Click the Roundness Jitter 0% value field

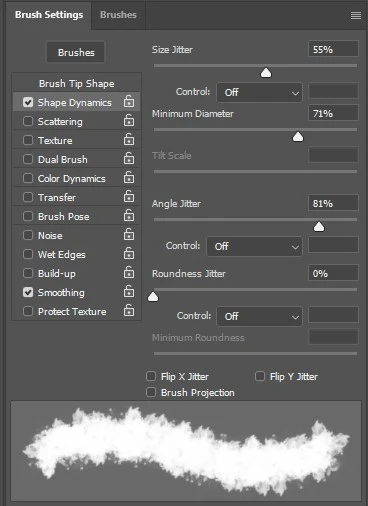333,273
